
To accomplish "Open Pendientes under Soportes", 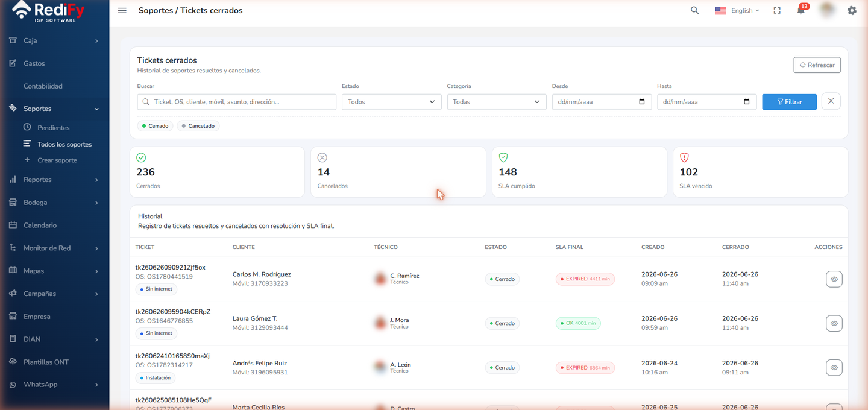I will pos(53,128).
